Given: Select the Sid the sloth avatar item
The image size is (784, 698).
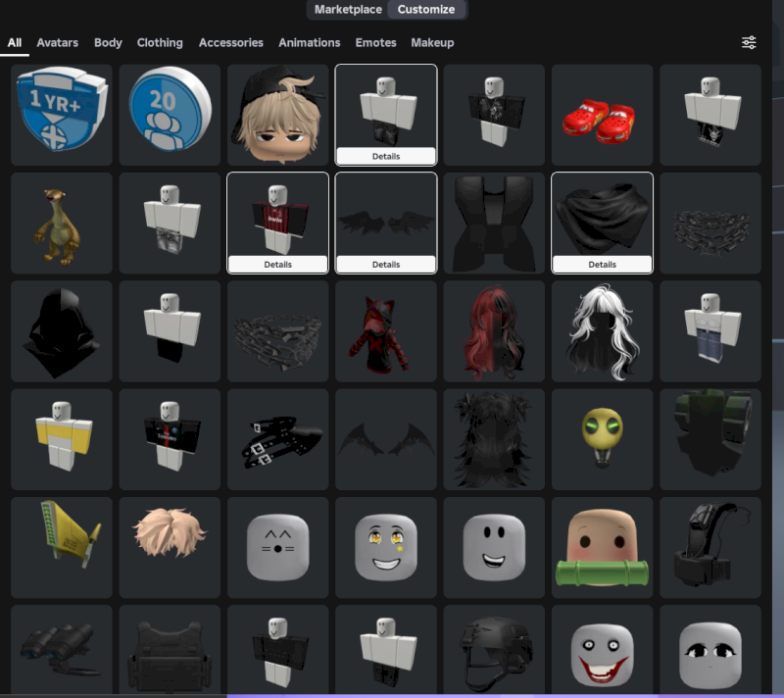Looking at the screenshot, I should [62, 223].
